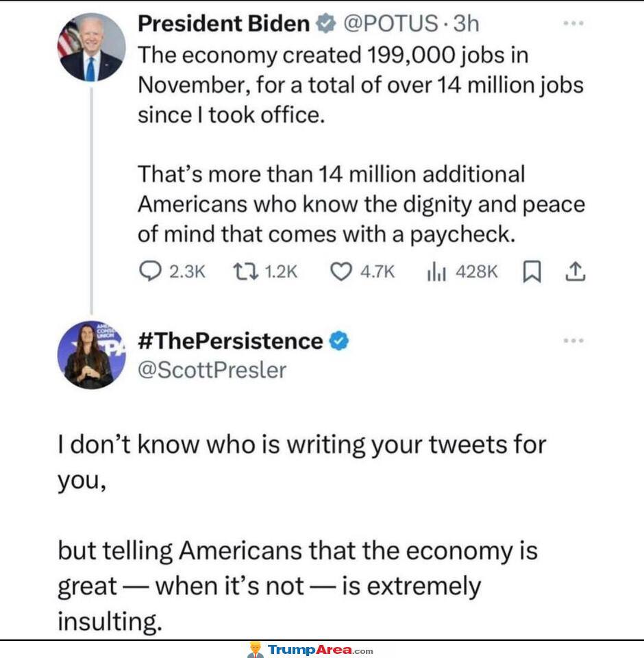Visit the @ScottPresler handle link

[x=212, y=370]
